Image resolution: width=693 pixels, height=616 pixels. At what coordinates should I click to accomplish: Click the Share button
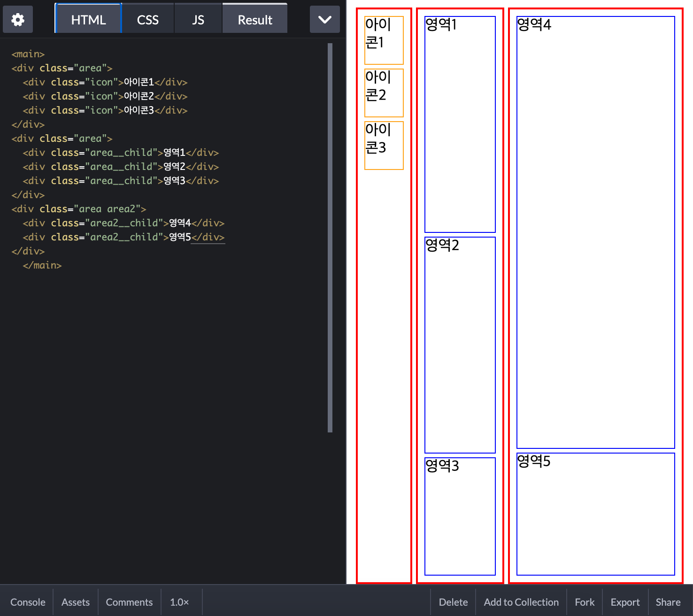(668, 602)
